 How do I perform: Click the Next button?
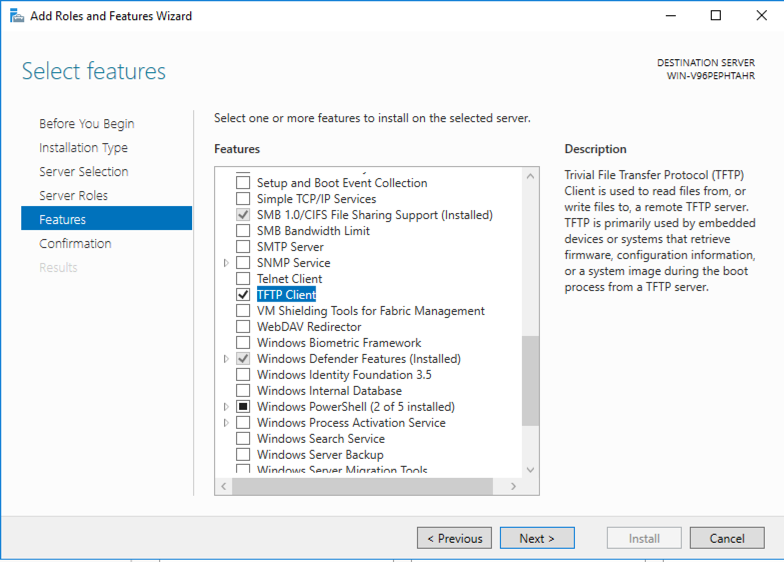pyautogui.click(x=537, y=538)
